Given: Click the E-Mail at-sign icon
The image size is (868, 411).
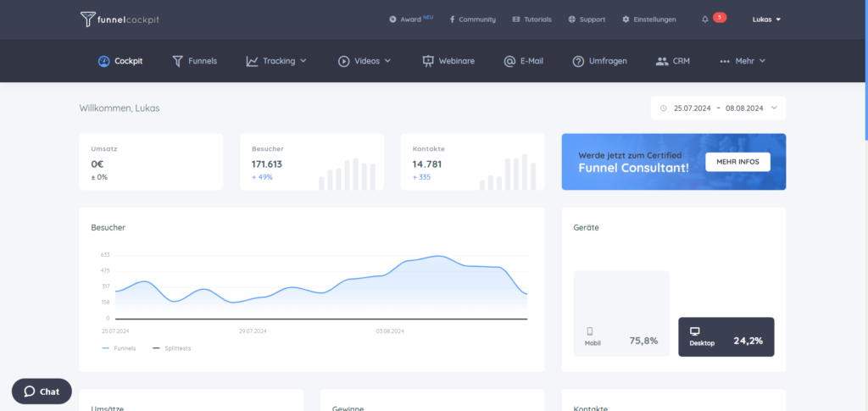Looking at the screenshot, I should click(509, 61).
